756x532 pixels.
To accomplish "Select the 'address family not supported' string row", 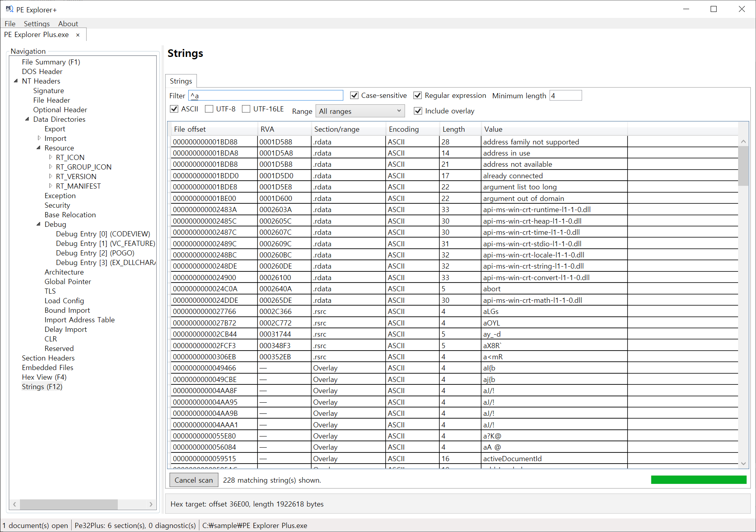I will 454,142.
